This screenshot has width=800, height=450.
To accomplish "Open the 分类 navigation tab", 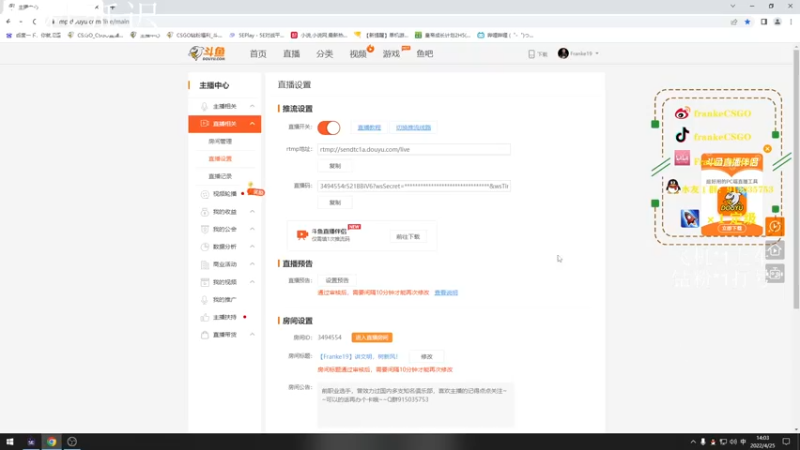I will point(324,54).
